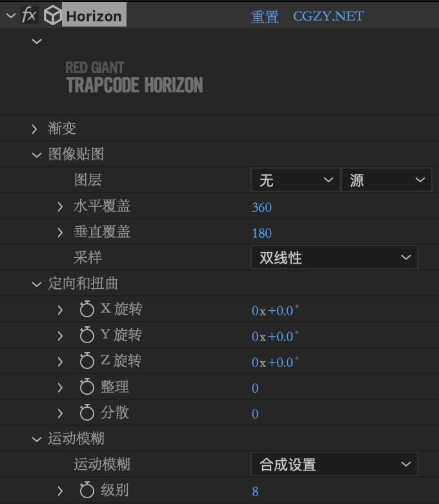Click the 水平覆盖 value 360
Screen dimensions: 439x504
pyautogui.click(x=261, y=207)
